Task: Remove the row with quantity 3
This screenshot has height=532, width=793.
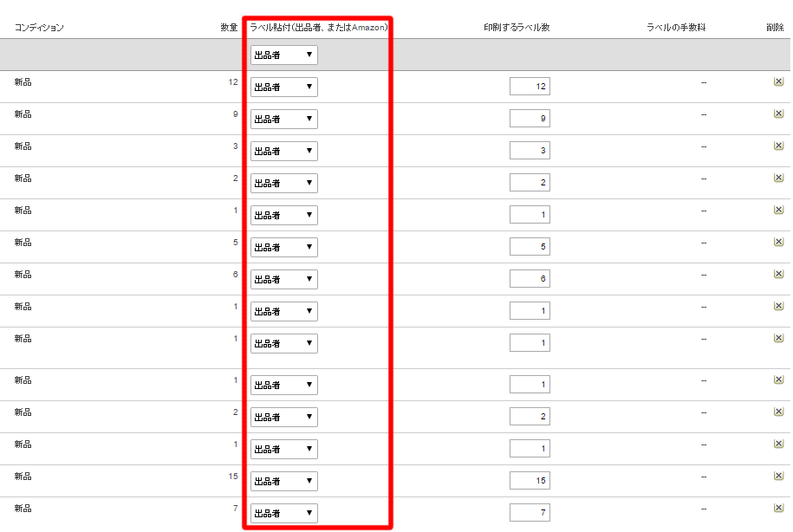Action: click(x=778, y=146)
